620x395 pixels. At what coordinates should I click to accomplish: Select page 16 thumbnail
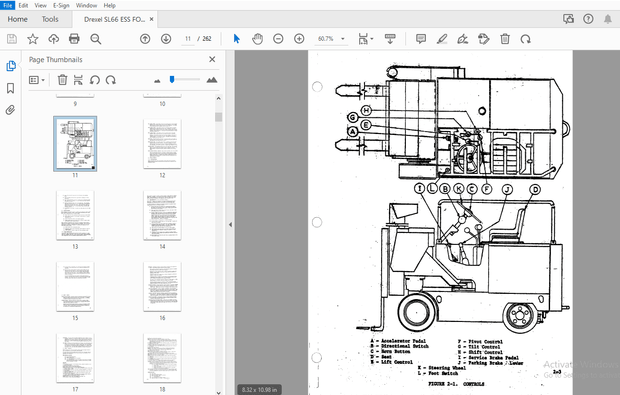pos(162,286)
